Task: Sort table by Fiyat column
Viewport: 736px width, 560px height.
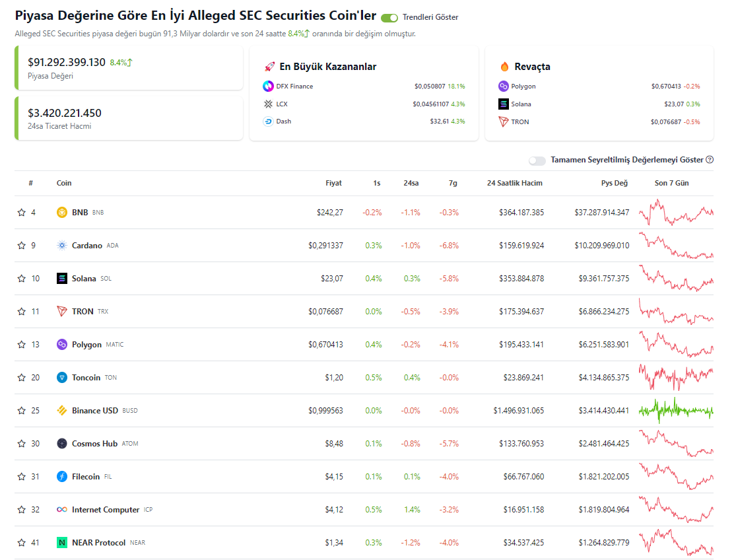Action: tap(333, 183)
